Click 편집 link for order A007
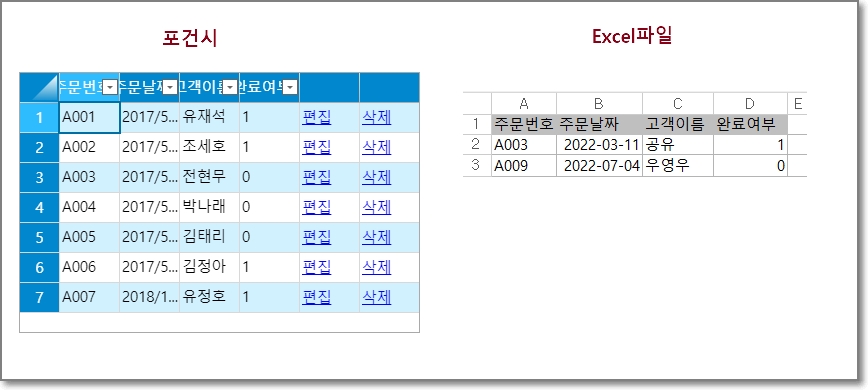The height and width of the screenshot is (390, 868). [317, 297]
